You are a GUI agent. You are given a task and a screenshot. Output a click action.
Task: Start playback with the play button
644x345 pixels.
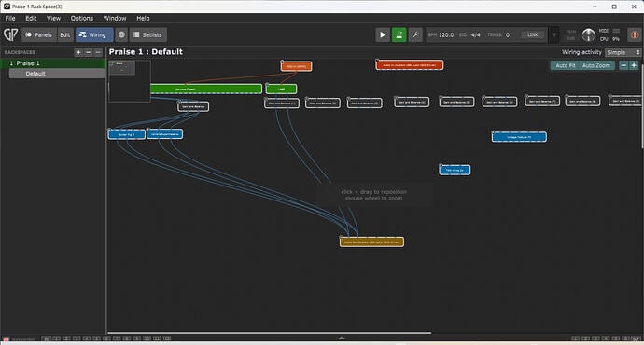coord(383,34)
